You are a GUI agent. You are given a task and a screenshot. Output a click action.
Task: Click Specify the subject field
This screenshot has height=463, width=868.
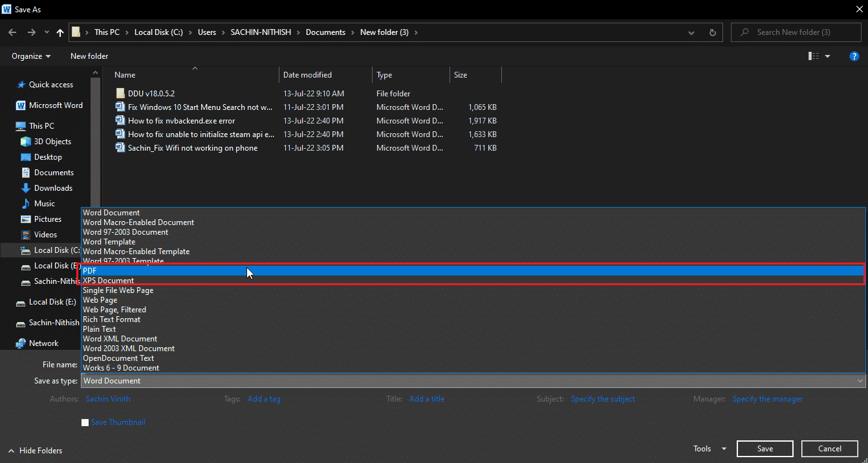[x=603, y=399]
